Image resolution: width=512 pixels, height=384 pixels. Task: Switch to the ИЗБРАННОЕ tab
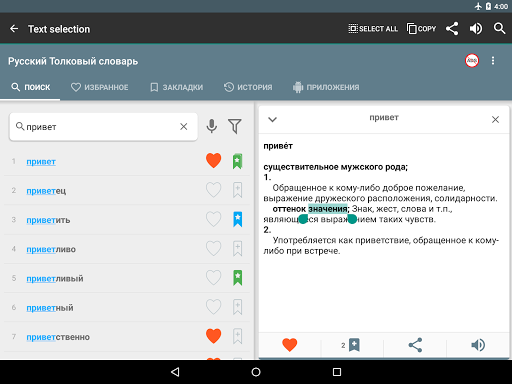(99, 87)
